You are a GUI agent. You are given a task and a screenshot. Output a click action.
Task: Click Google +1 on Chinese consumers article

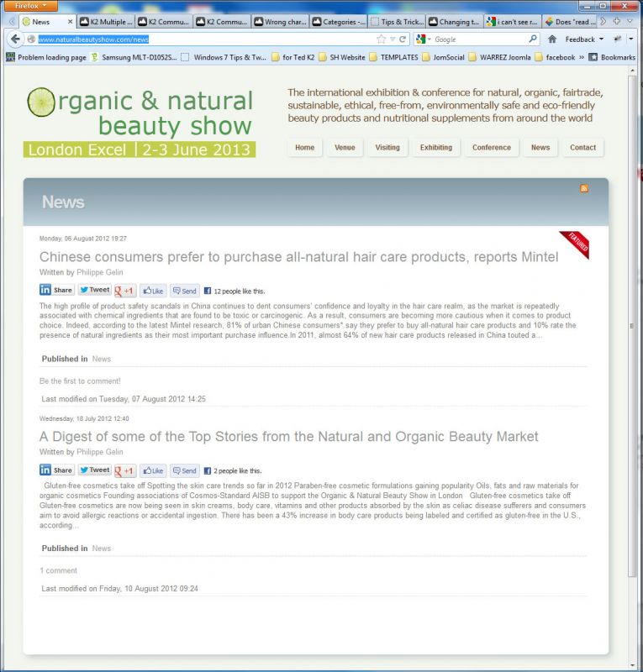tap(125, 291)
